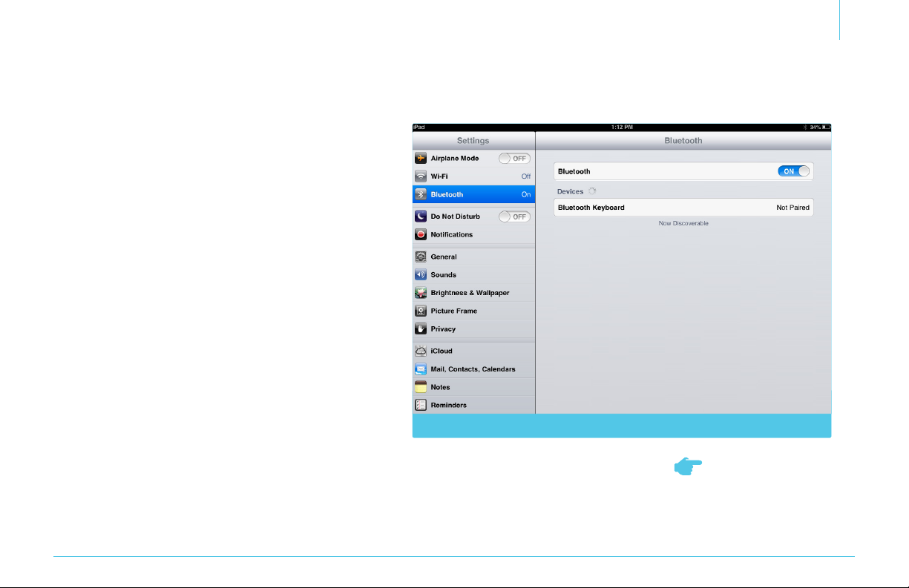Open the Notes settings
Screen dimensions: 909x588
click(x=473, y=387)
